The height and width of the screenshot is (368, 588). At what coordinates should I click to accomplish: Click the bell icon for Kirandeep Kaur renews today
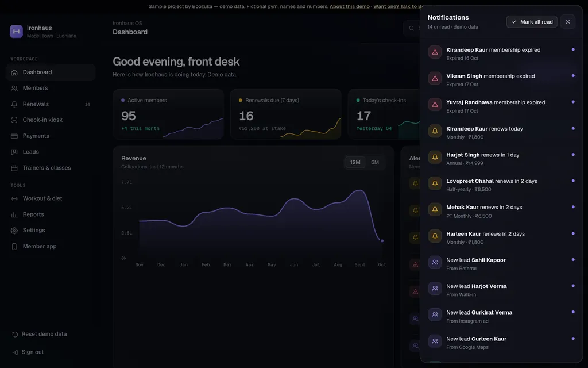coord(435,131)
